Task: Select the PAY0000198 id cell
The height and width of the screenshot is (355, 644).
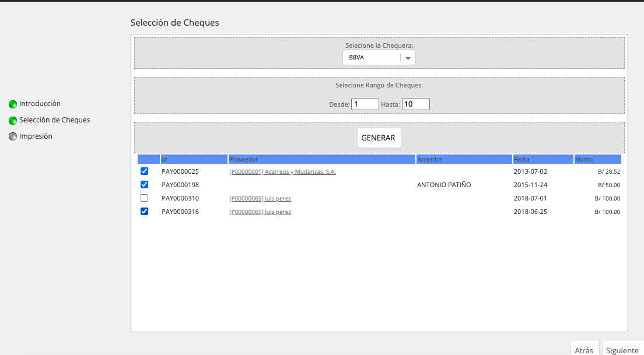Action: pyautogui.click(x=180, y=185)
